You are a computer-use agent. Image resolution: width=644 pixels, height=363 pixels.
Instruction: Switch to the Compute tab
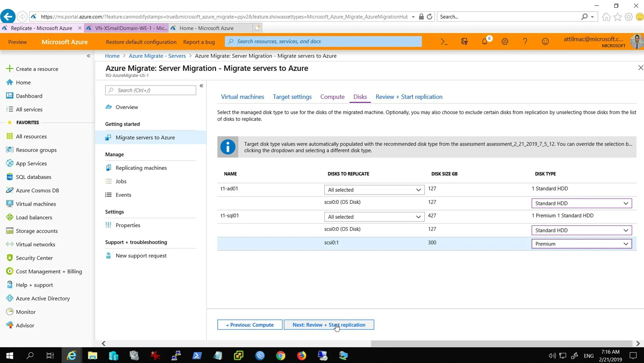[x=332, y=97]
